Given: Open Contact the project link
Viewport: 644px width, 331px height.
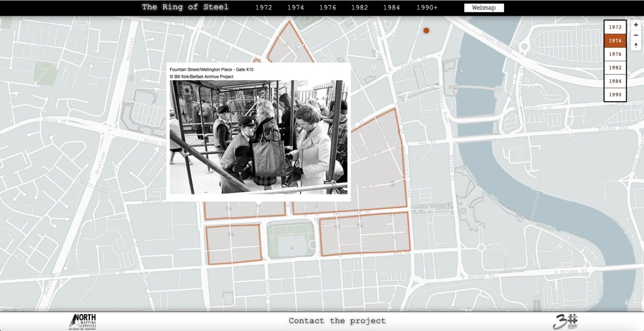Looking at the screenshot, I should [337, 321].
